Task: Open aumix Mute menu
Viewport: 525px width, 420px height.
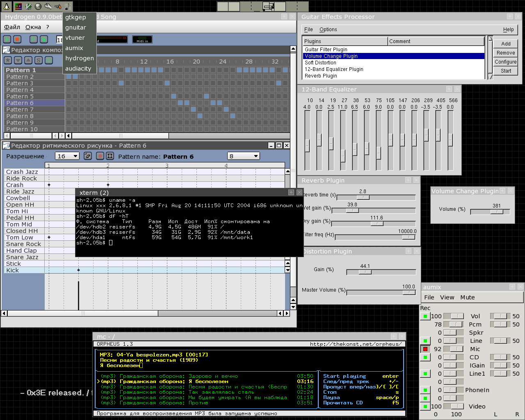Action: (x=468, y=297)
